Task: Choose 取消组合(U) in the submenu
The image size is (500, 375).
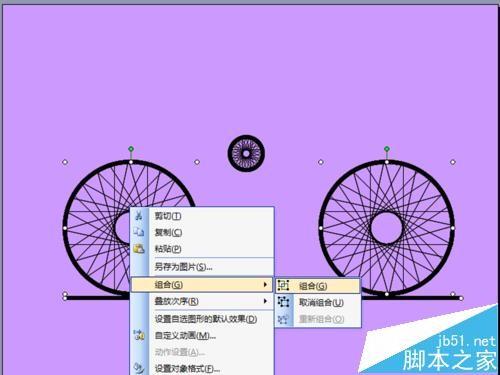Action: [318, 302]
